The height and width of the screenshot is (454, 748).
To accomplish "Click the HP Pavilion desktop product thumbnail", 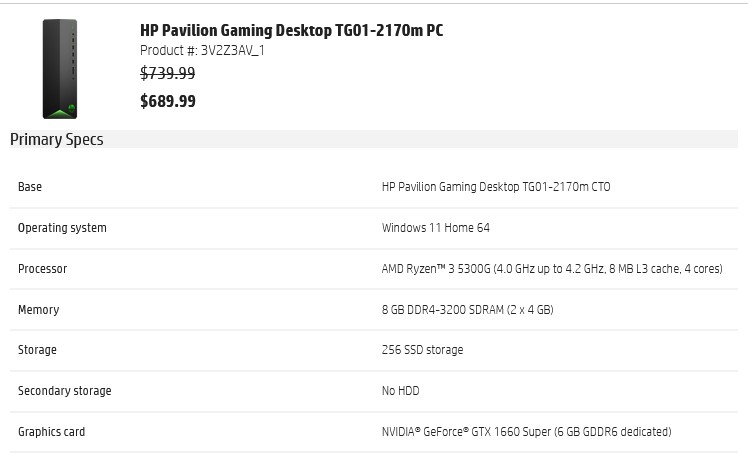I will click(59, 69).
